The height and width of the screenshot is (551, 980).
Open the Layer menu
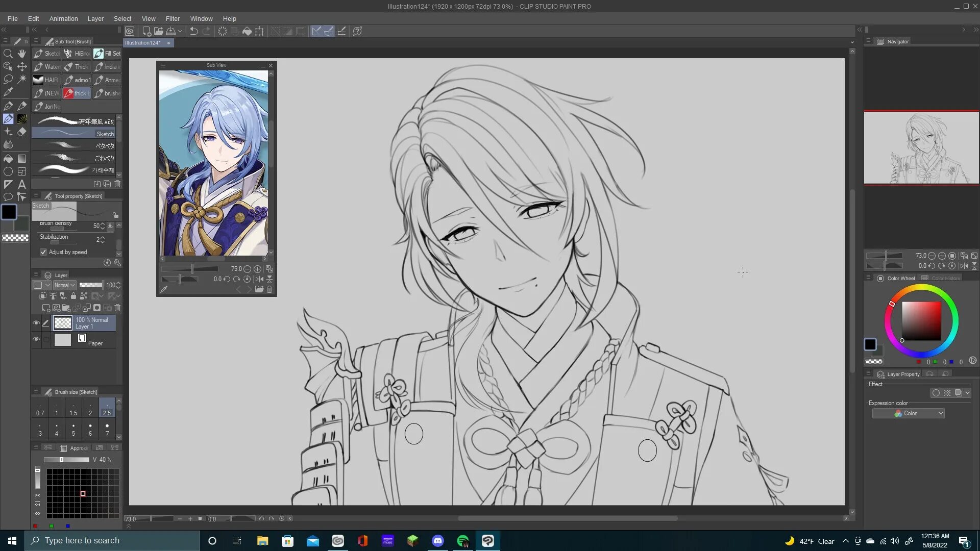(95, 19)
